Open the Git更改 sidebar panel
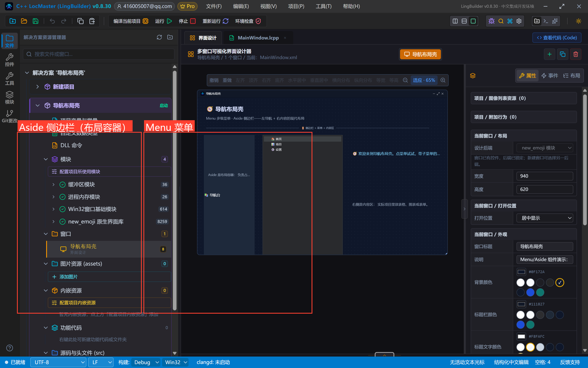This screenshot has width=588, height=368. coord(9,116)
